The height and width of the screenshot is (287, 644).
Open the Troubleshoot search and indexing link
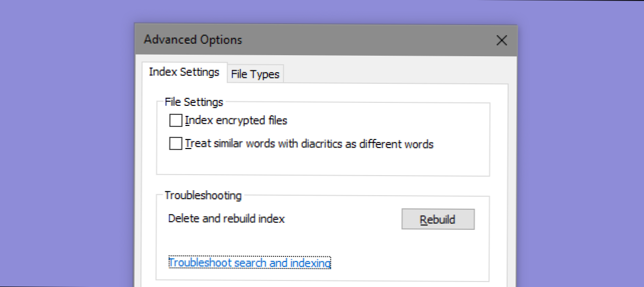(x=250, y=263)
